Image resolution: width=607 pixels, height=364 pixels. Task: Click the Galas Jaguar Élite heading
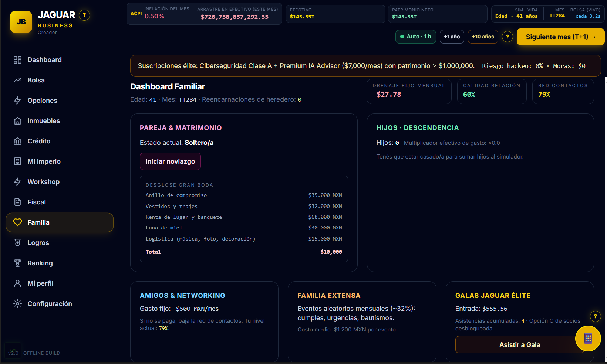(493, 296)
